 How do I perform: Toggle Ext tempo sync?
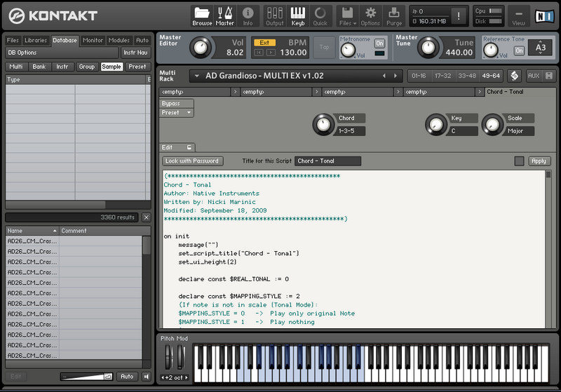pos(264,42)
